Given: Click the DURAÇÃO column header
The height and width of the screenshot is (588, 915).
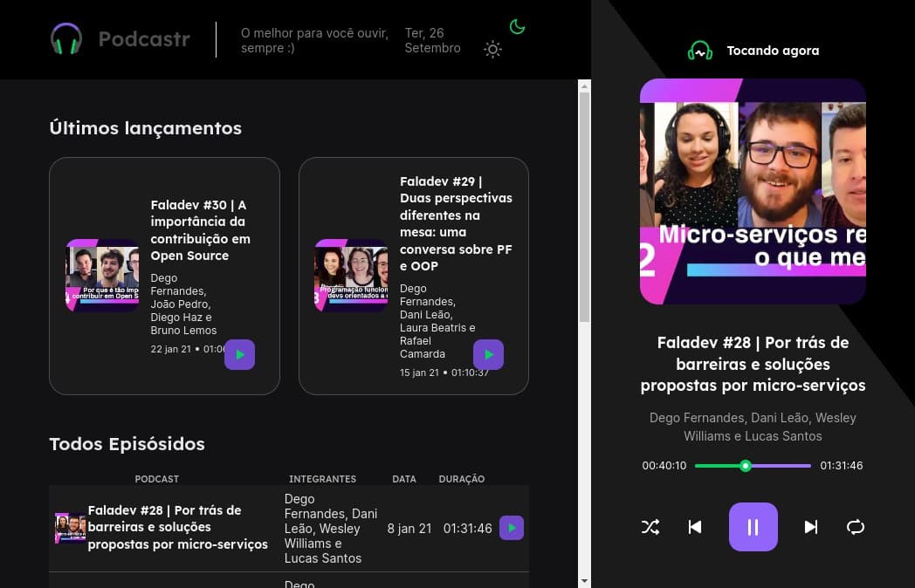Looking at the screenshot, I should [x=462, y=479].
